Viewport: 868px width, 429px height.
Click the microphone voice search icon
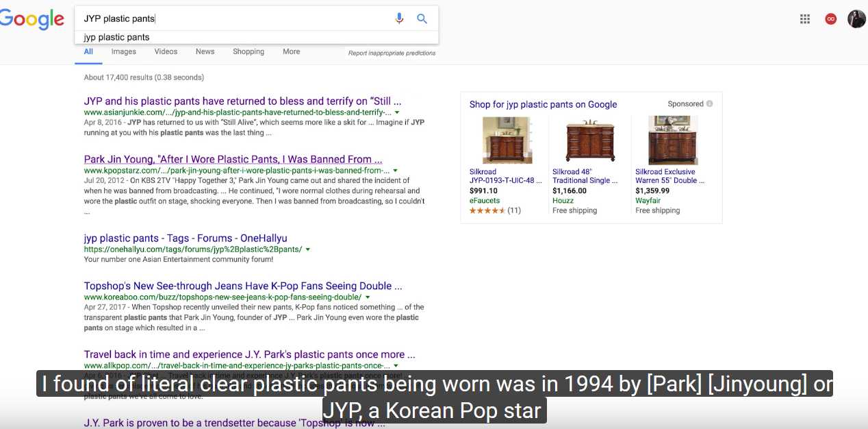click(x=399, y=19)
